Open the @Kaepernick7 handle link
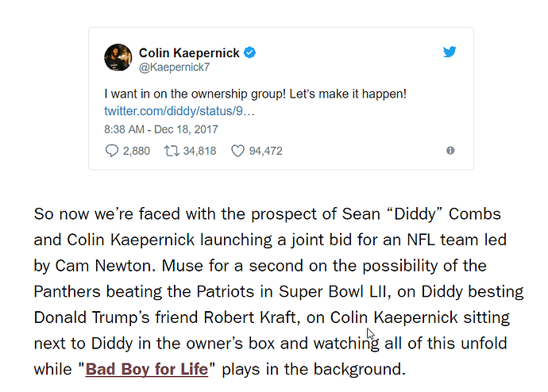The image size is (548, 392). 172,67
